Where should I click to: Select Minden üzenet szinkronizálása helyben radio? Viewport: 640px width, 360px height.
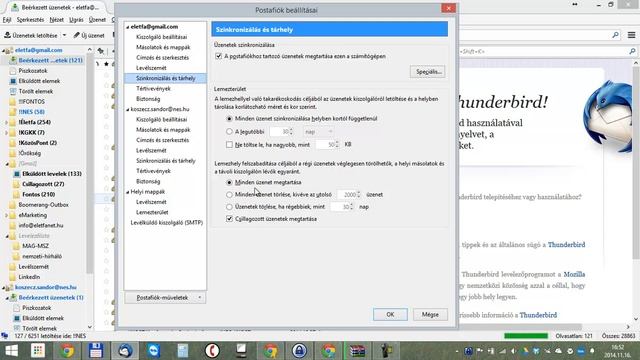(229, 119)
